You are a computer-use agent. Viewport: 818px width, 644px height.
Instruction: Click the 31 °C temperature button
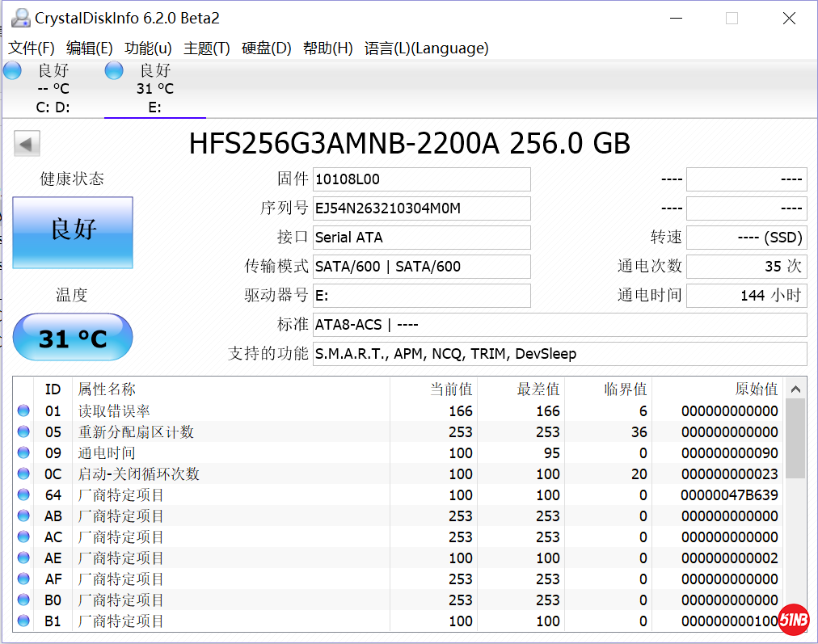[x=72, y=337]
